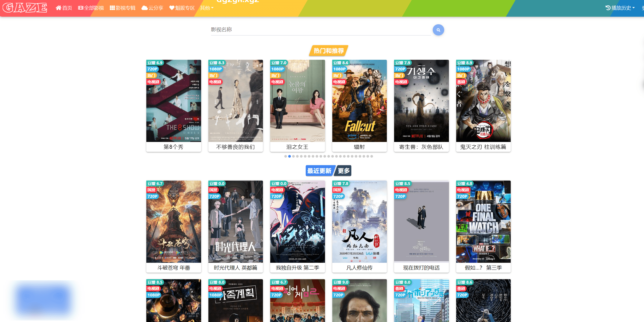Select the last carousel page dot
The width and height of the screenshot is (644, 322).
pos(372,156)
